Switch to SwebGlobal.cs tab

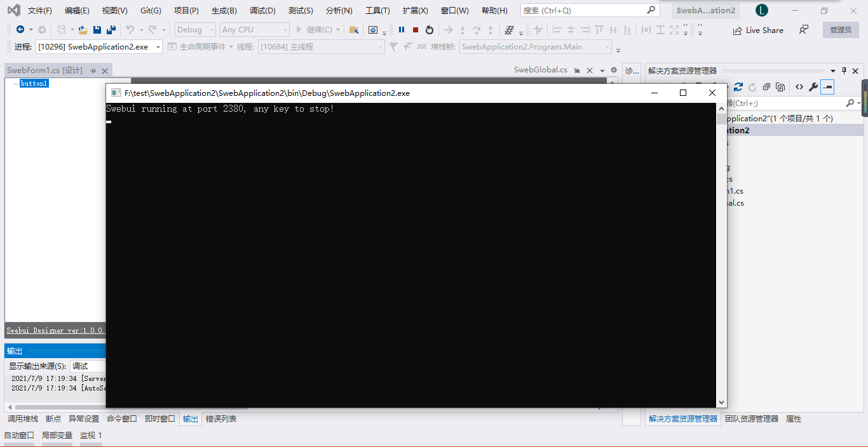click(541, 70)
